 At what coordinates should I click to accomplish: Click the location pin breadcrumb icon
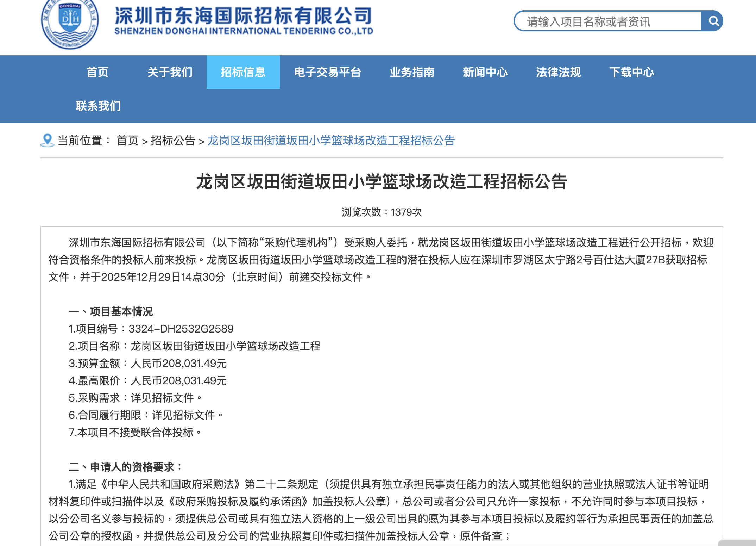click(47, 140)
